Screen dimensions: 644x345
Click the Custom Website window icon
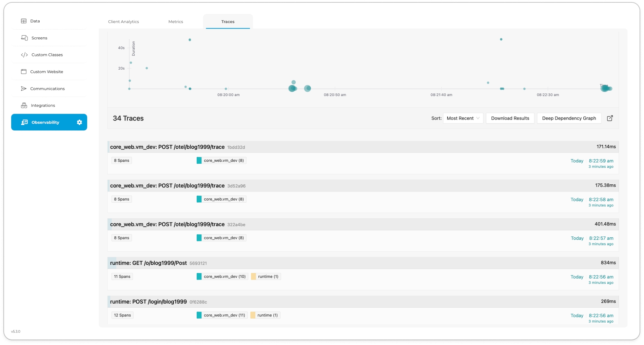[24, 72]
